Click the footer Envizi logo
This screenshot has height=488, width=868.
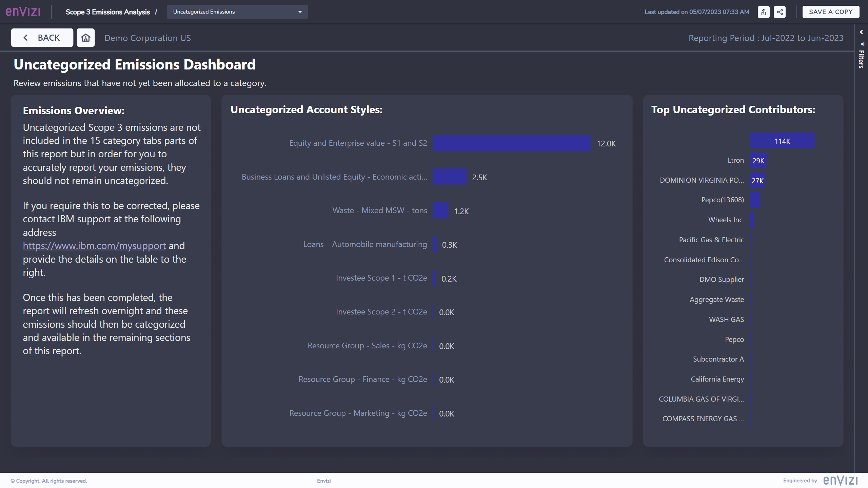(x=840, y=481)
